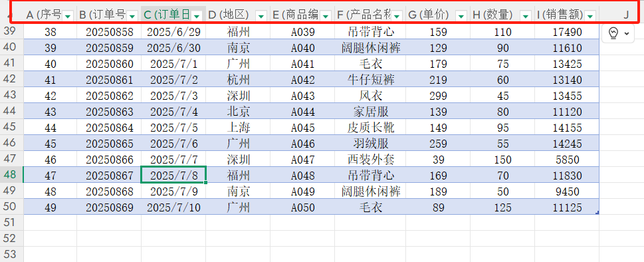
Task: Select product code A041
Action: 302,64
